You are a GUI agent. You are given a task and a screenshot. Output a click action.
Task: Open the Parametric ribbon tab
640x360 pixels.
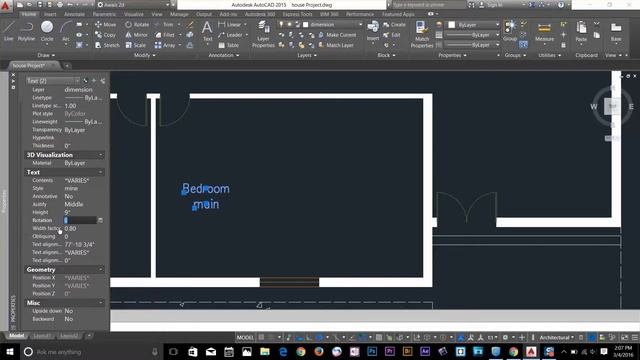coord(104,14)
